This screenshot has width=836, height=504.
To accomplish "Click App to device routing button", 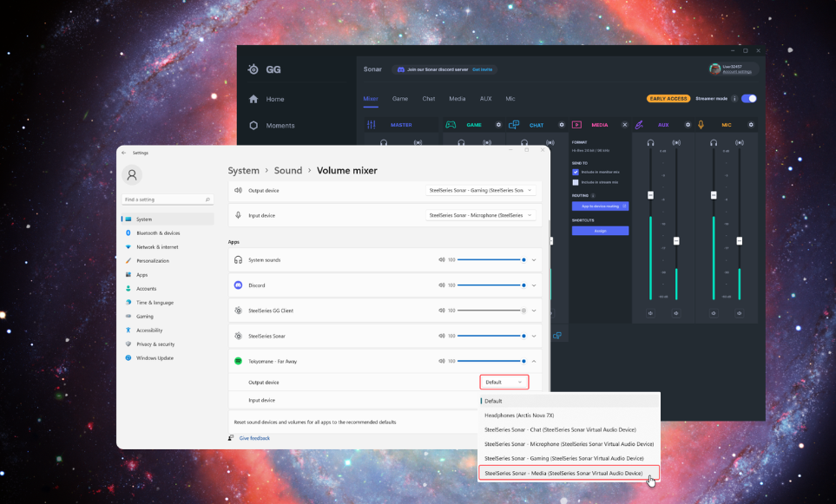I will tap(601, 206).
